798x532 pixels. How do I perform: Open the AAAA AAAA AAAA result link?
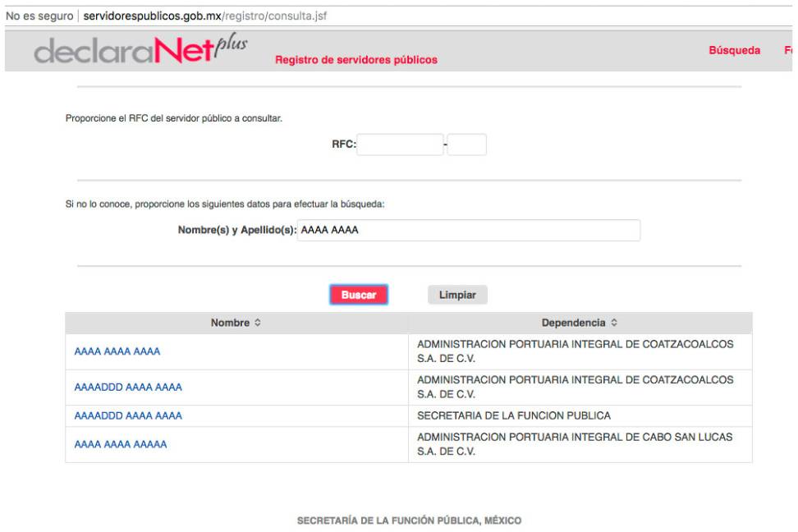(x=117, y=351)
